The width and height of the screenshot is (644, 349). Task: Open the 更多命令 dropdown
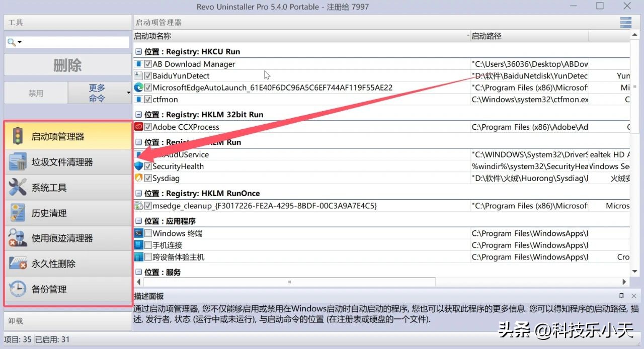click(x=100, y=93)
